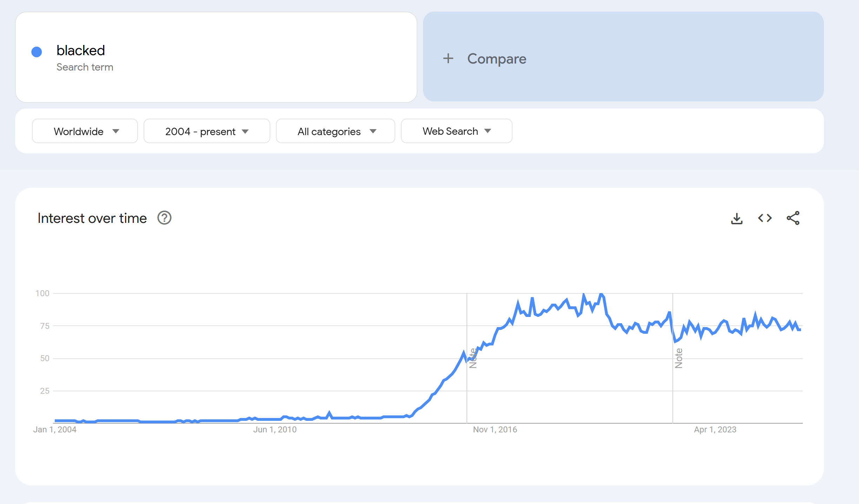Image resolution: width=859 pixels, height=504 pixels.
Task: Edit the search term text field
Action: (x=81, y=51)
